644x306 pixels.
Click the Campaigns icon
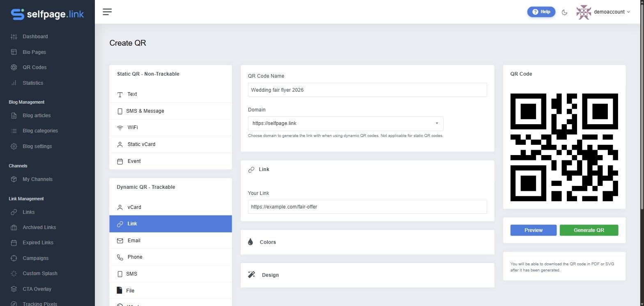[14, 258]
